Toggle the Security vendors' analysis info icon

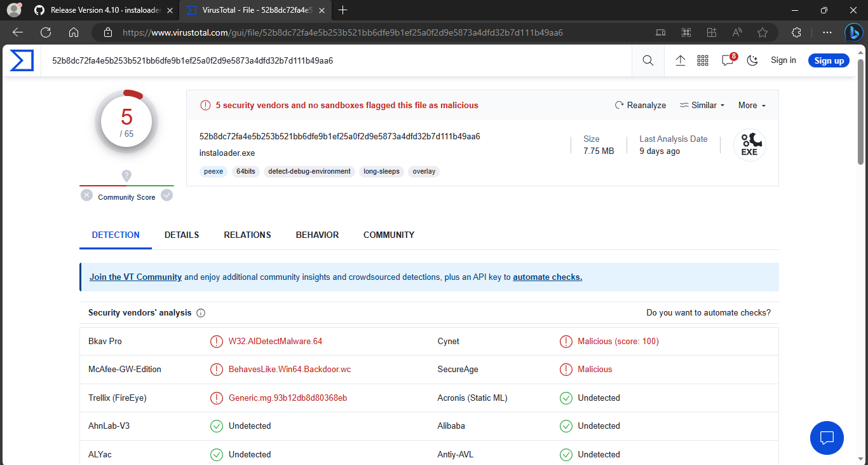[200, 312]
